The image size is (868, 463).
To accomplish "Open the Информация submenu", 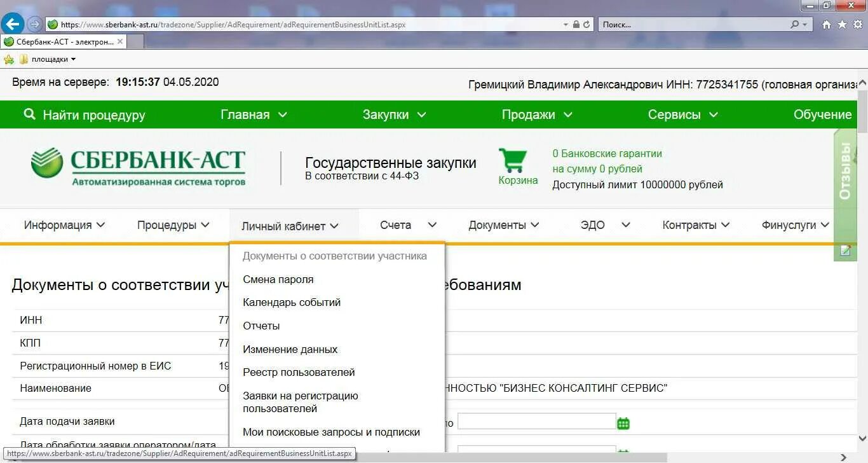I will click(64, 225).
